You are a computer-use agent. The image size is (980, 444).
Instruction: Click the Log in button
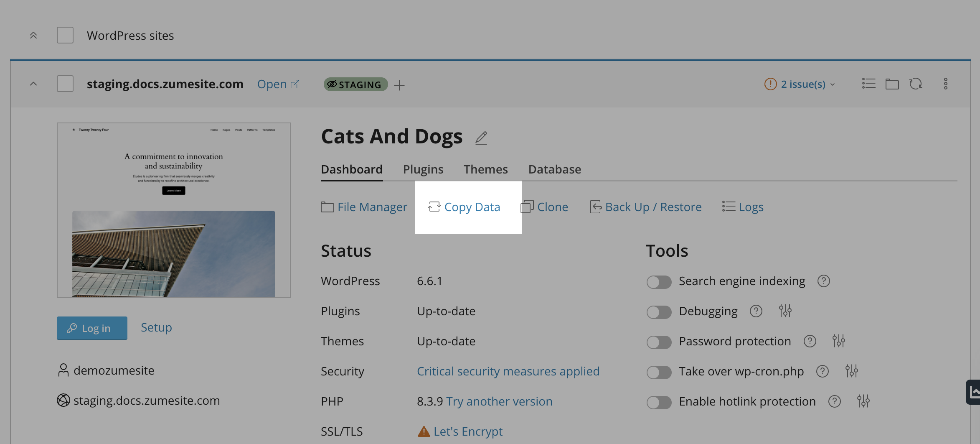(92, 328)
